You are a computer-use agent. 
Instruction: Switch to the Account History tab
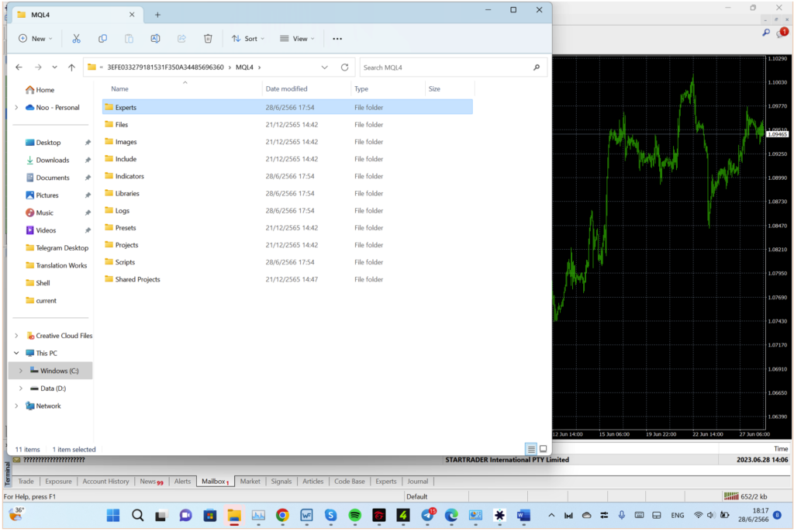coord(105,482)
